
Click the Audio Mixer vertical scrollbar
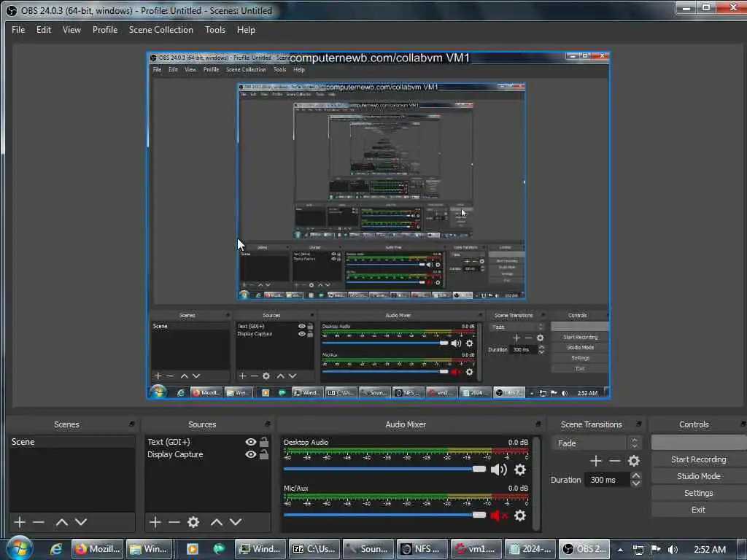pos(537,483)
